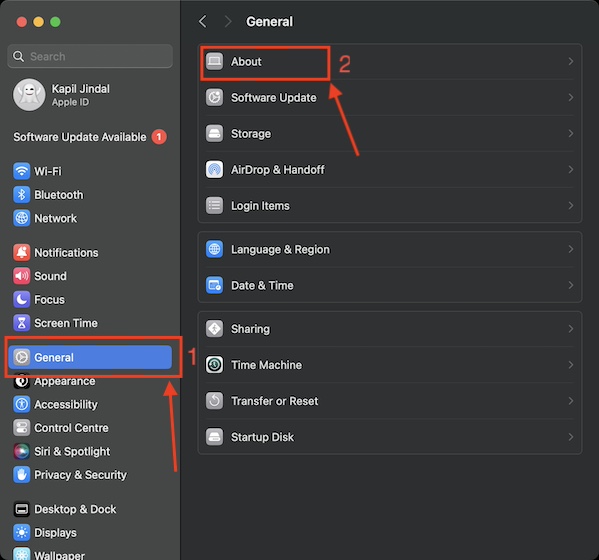Click the Screen Time hourglass icon

(21, 323)
